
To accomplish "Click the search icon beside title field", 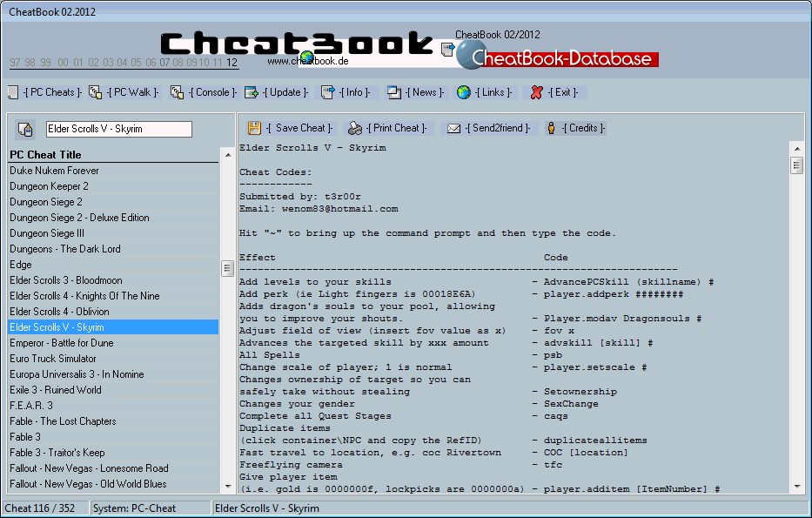I will (x=25, y=130).
